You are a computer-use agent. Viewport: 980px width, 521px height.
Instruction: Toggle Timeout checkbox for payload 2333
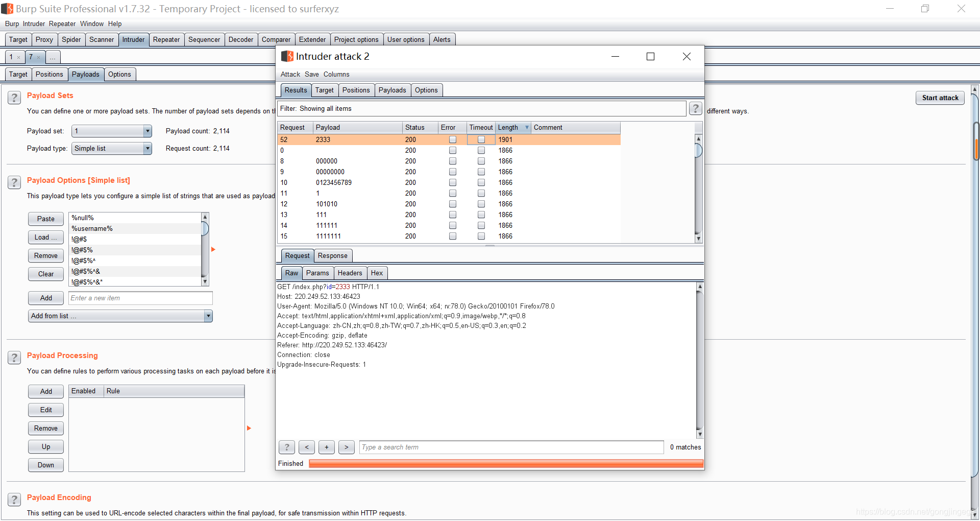(481, 139)
